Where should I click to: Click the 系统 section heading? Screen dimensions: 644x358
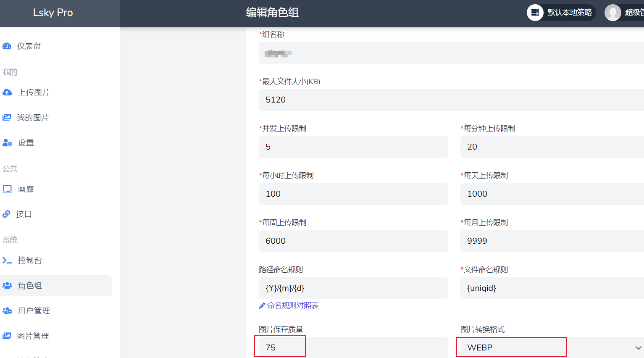coord(10,240)
